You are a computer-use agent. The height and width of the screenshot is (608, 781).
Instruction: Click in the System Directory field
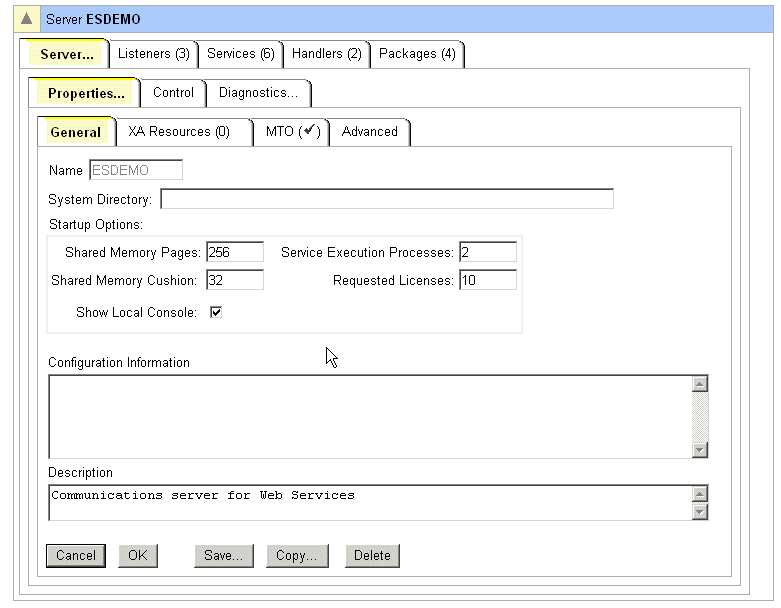[x=386, y=199]
